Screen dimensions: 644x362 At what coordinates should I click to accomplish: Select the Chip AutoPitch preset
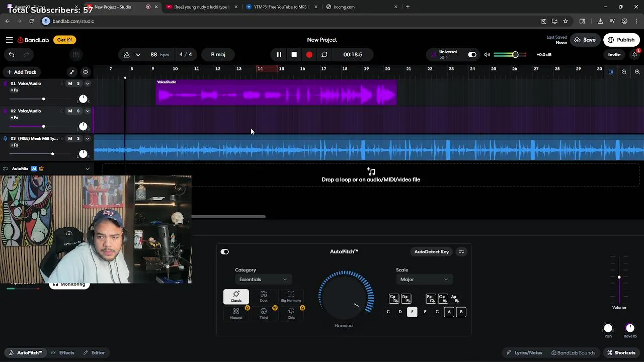click(291, 314)
